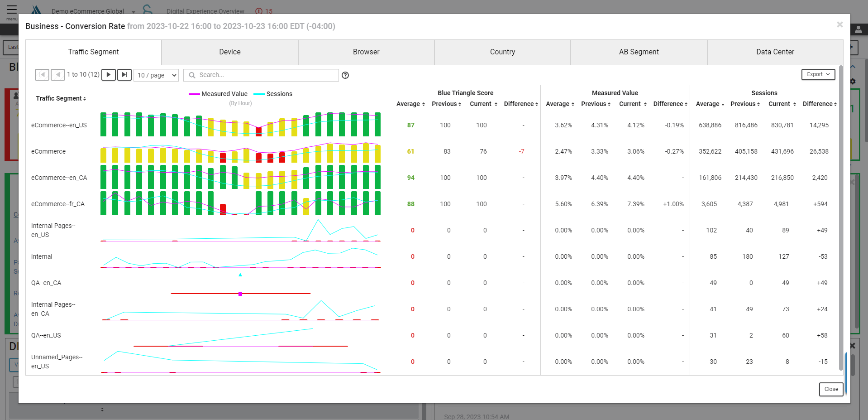868x420 pixels.
Task: Open the 15 alerts indicator
Action: click(264, 11)
